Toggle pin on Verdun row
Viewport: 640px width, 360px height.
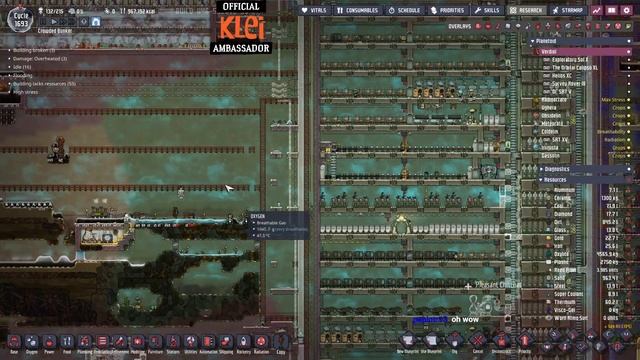[x=629, y=52]
